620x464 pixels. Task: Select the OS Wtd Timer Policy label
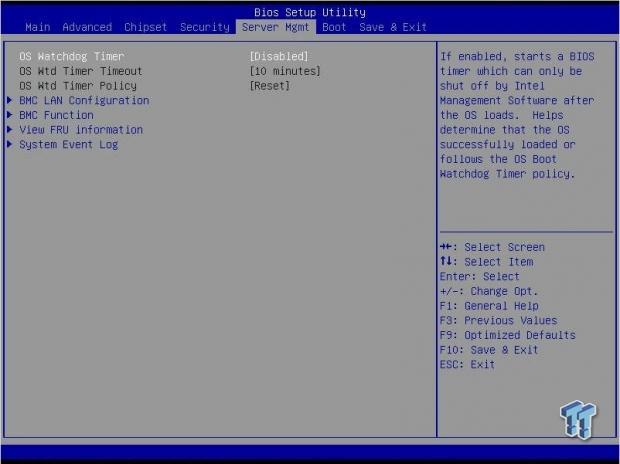click(x=78, y=86)
